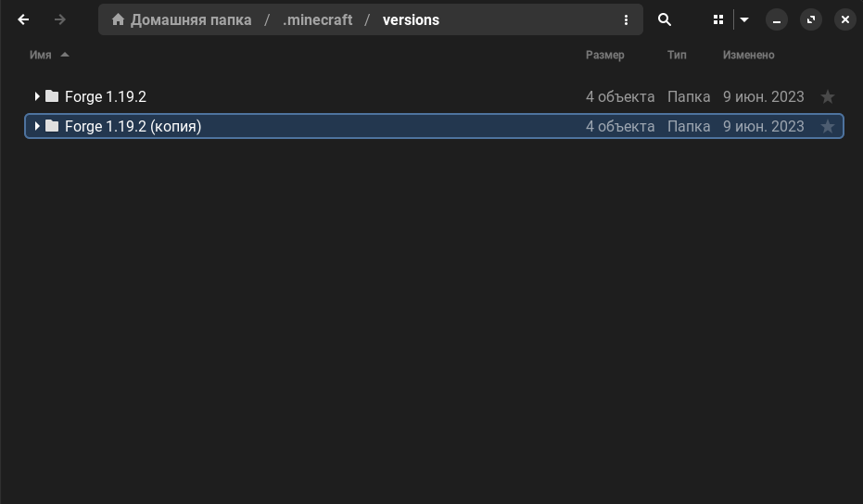The image size is (863, 504).
Task: Click folder icon of Forge 1.19.2 (копия)
Action: pyautogui.click(x=52, y=126)
